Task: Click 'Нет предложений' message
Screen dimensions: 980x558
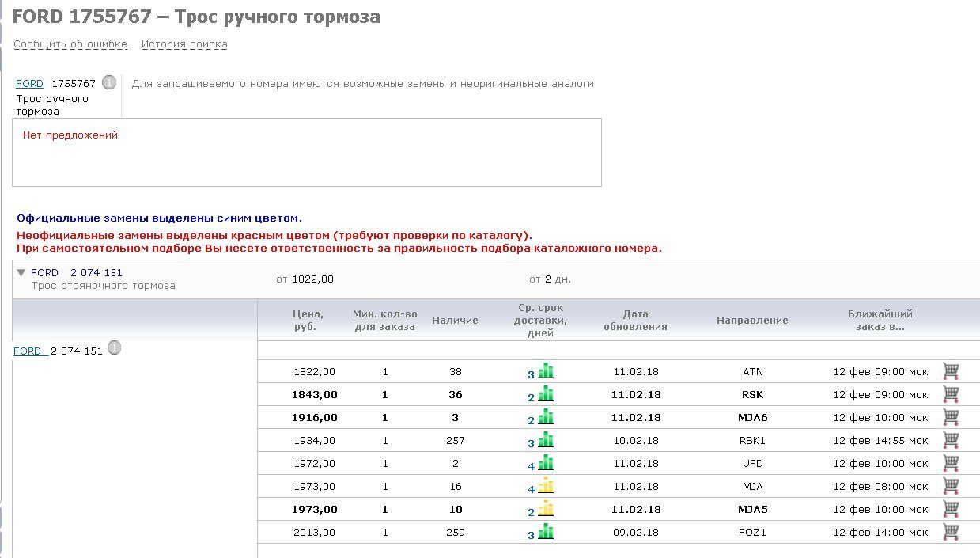Action: [70, 135]
